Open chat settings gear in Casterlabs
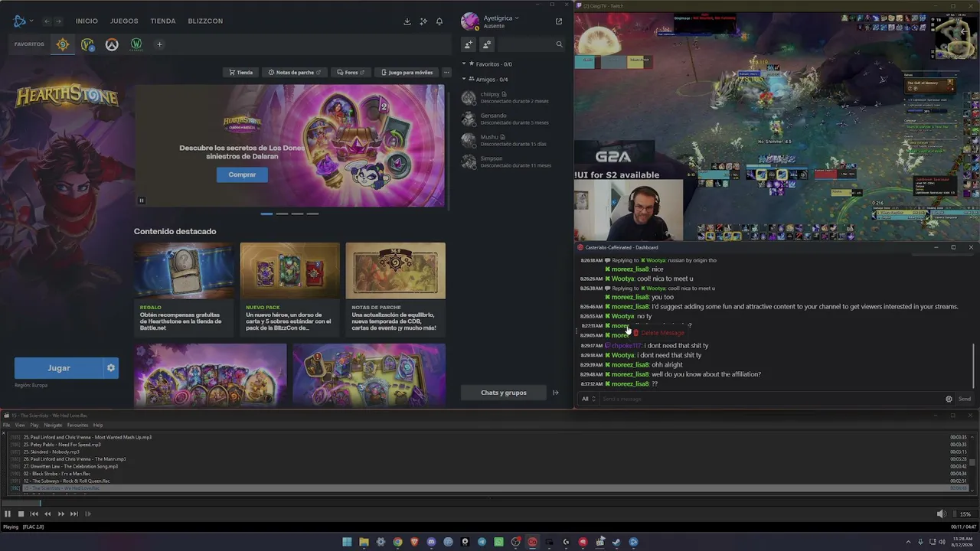The height and width of the screenshot is (551, 980). pos(949,399)
